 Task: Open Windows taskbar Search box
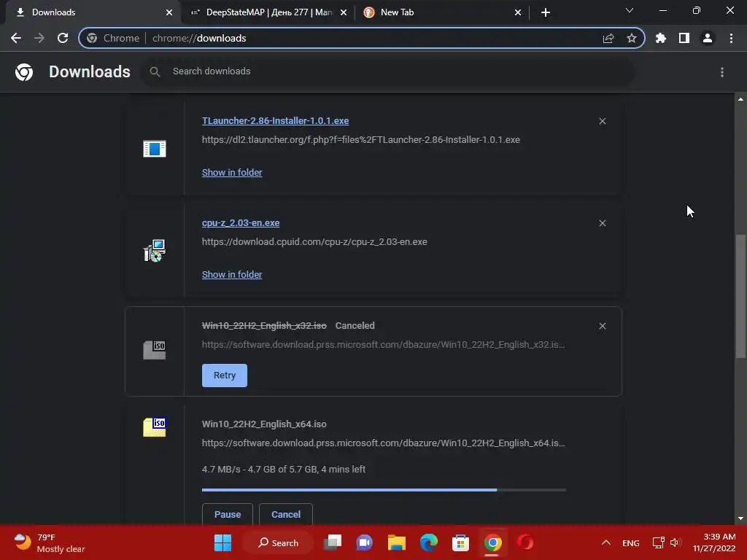[278, 542]
